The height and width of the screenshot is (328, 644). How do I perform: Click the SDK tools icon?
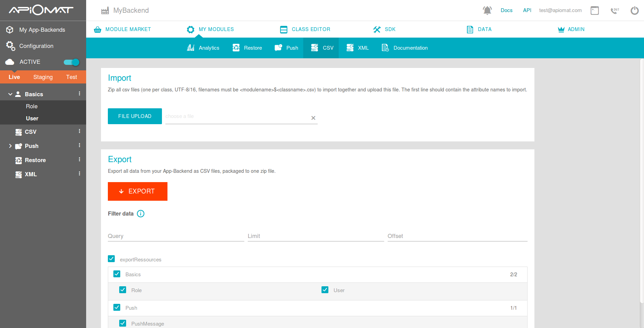pos(377,30)
